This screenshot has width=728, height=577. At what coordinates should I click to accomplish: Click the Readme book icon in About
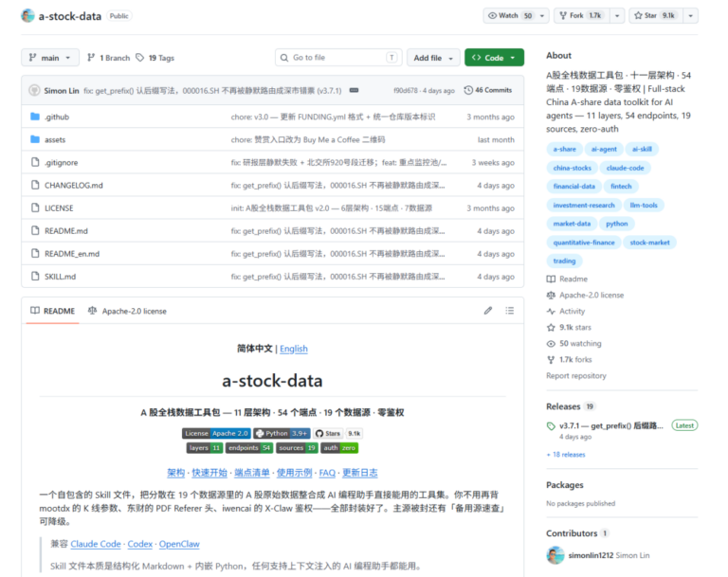551,279
